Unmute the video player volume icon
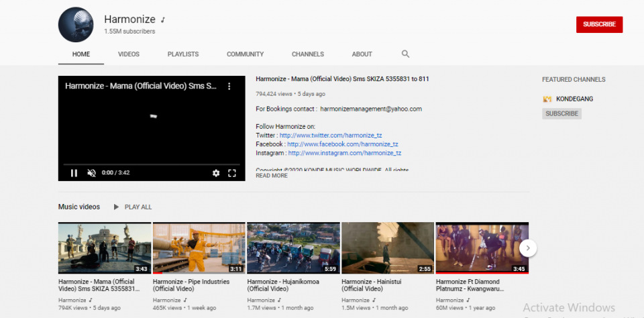Screen dimensions: 644x318 click(91, 173)
